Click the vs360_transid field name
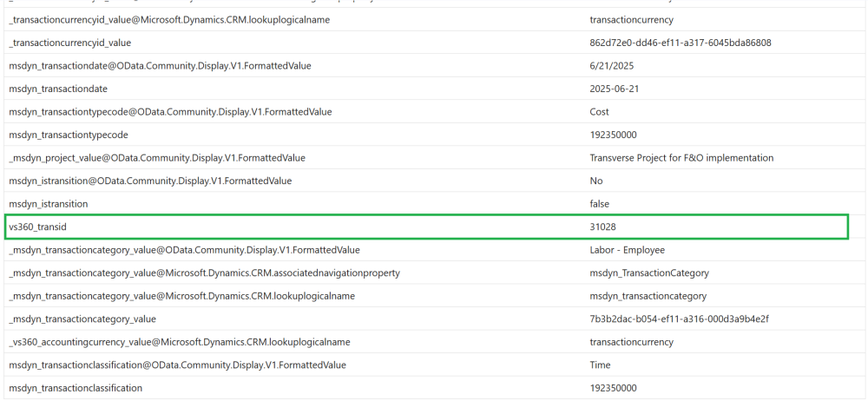Viewport: 868px width, 401px height. pos(37,227)
